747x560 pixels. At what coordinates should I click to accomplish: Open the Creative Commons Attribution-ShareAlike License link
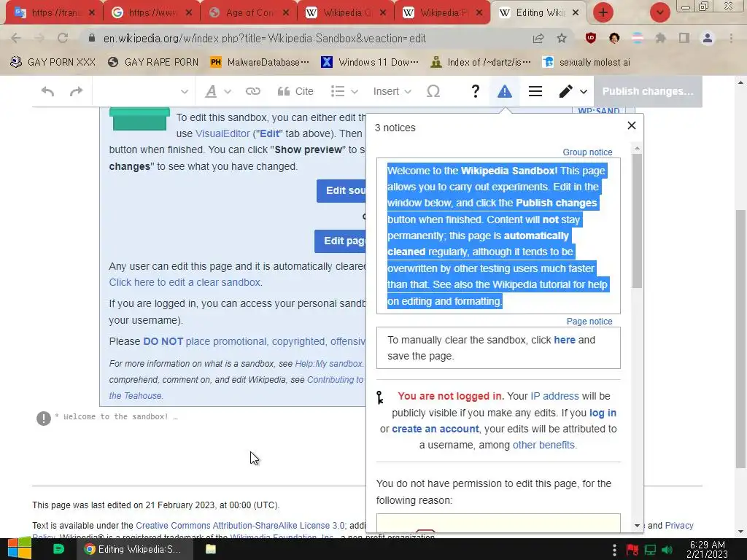pyautogui.click(x=241, y=526)
